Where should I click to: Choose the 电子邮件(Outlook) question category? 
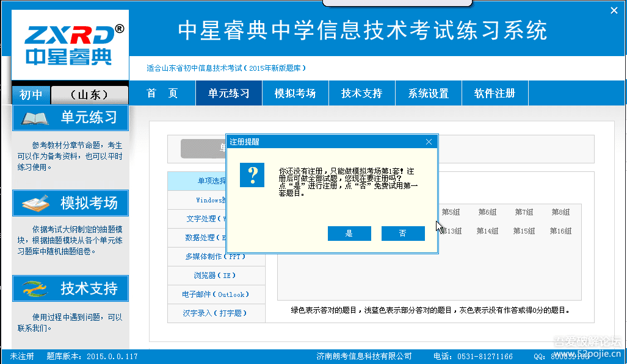point(215,294)
